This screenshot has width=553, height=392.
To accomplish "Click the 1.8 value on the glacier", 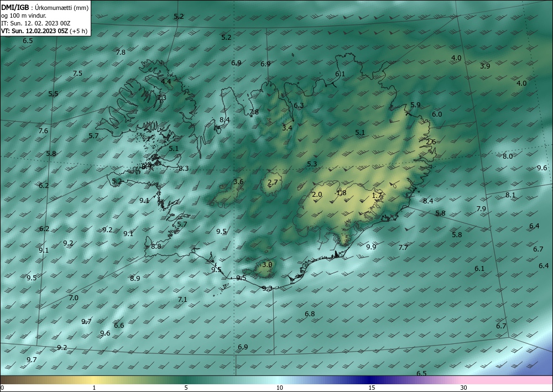I will point(341,193).
